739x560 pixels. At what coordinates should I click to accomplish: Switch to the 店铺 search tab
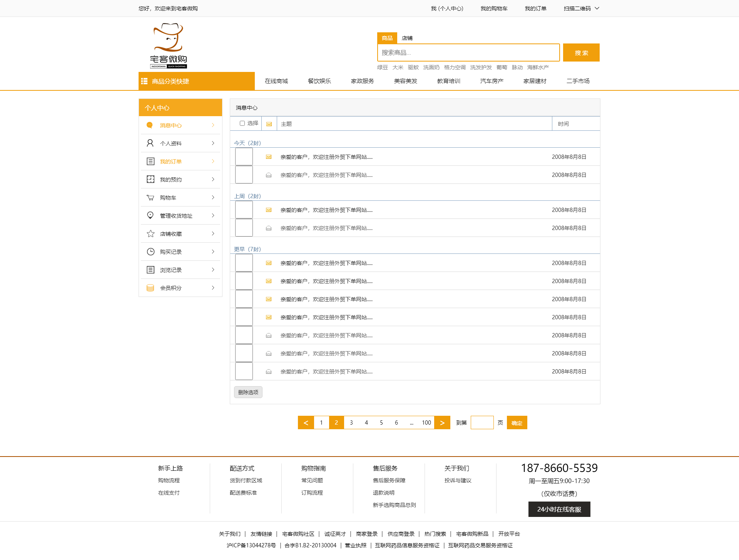[407, 38]
